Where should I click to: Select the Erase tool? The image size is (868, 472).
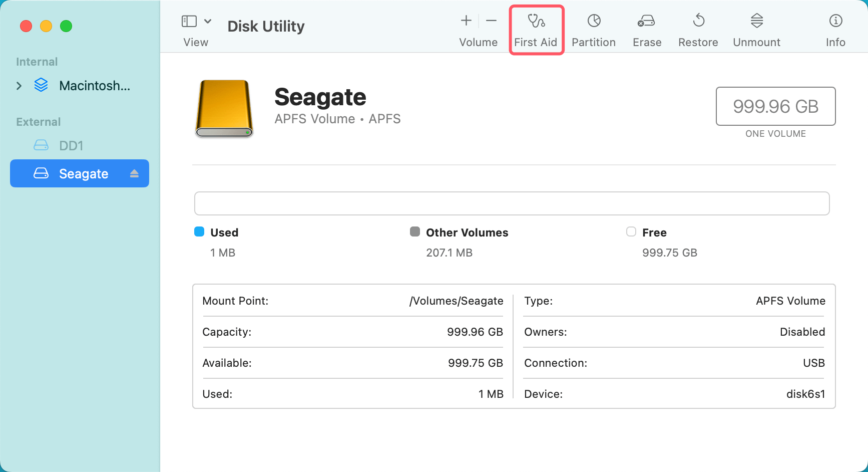[x=646, y=29]
